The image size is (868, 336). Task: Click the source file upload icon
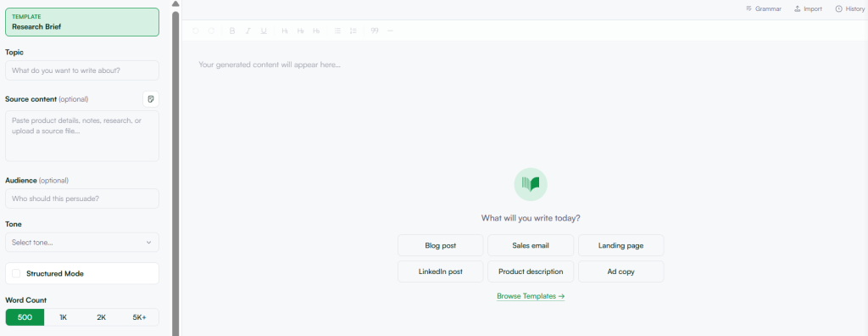coord(151,99)
